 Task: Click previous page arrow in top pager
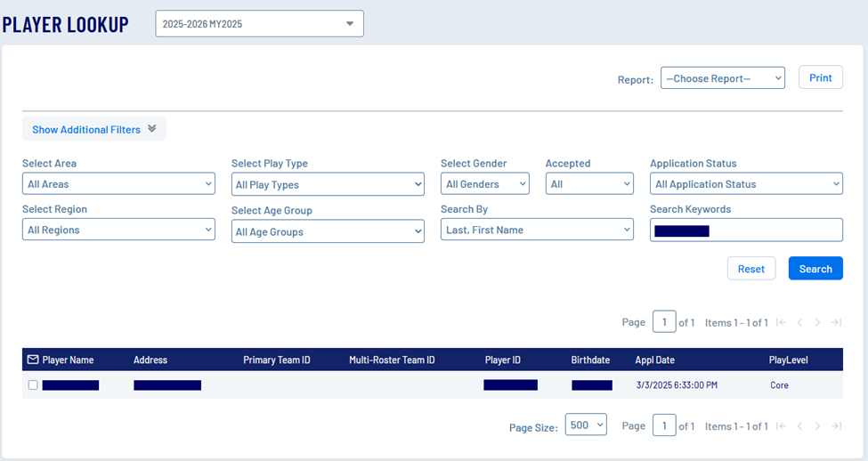click(x=799, y=322)
